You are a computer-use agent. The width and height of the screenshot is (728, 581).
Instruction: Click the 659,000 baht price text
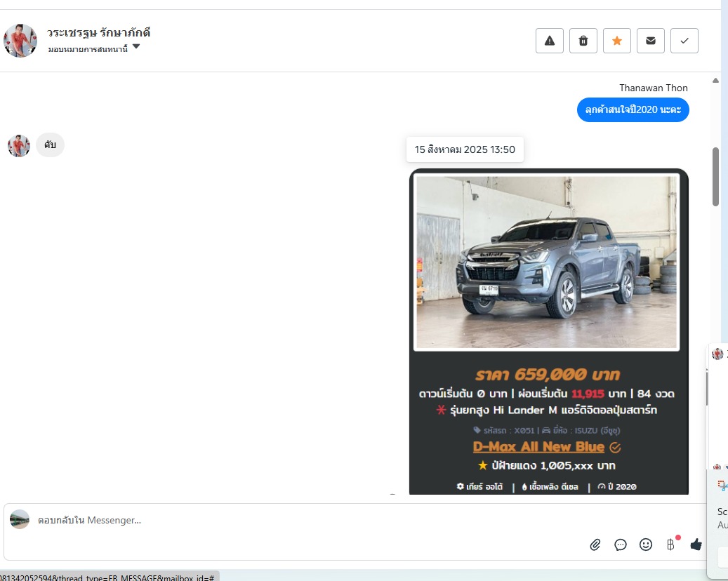tap(548, 375)
